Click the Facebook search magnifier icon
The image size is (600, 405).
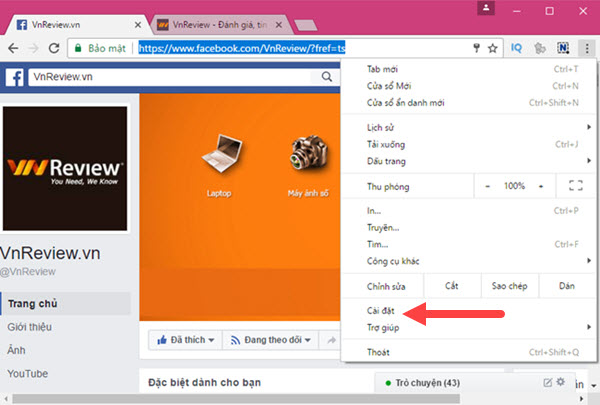click(326, 77)
